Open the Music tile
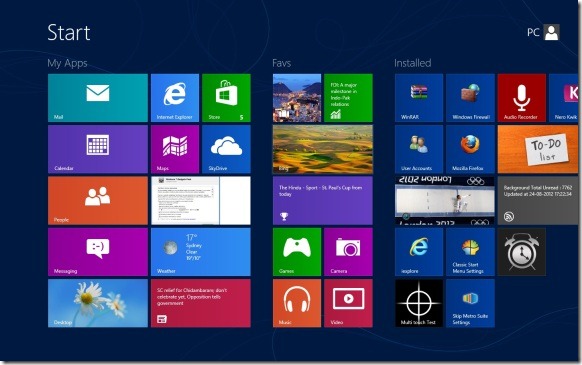This screenshot has height=365, width=582. pyautogui.click(x=297, y=303)
